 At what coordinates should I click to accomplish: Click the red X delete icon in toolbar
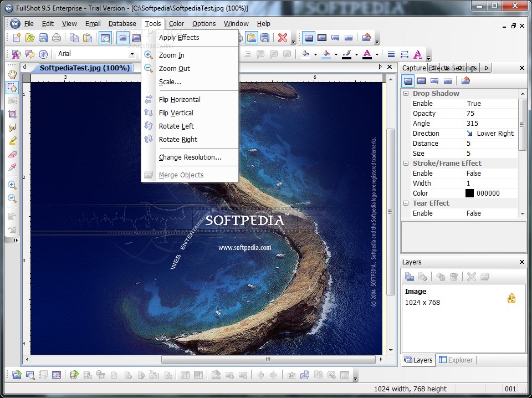(282, 38)
